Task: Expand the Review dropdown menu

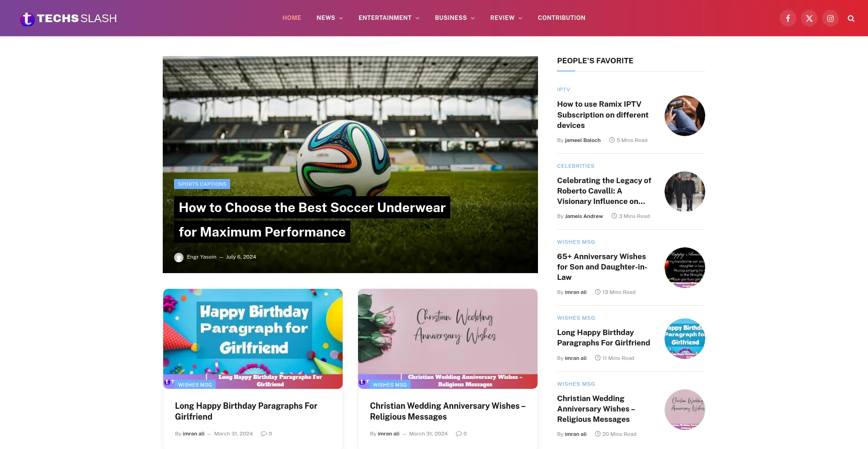Action: click(x=506, y=18)
